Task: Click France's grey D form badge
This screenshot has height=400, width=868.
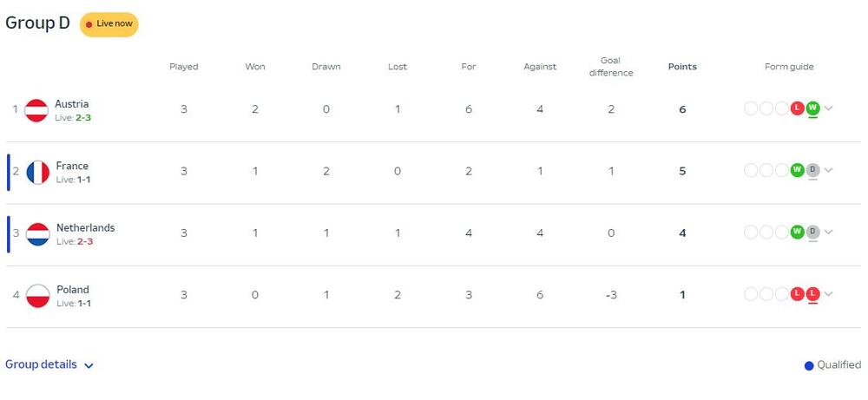Action: [812, 170]
